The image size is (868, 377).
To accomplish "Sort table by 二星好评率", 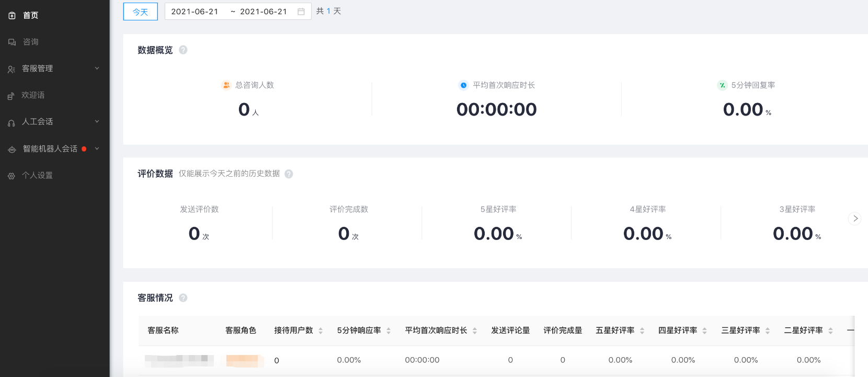I will 830,330.
